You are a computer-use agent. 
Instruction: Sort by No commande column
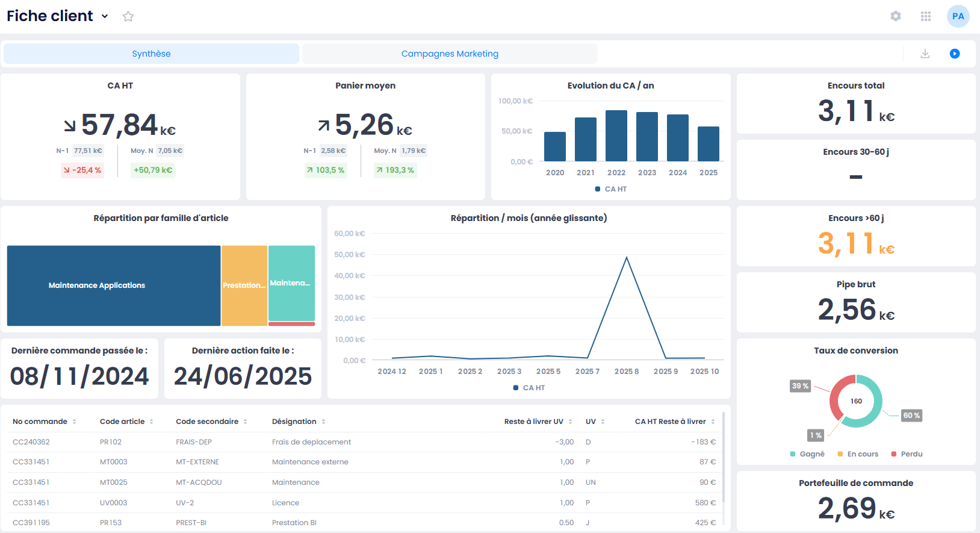pos(74,422)
